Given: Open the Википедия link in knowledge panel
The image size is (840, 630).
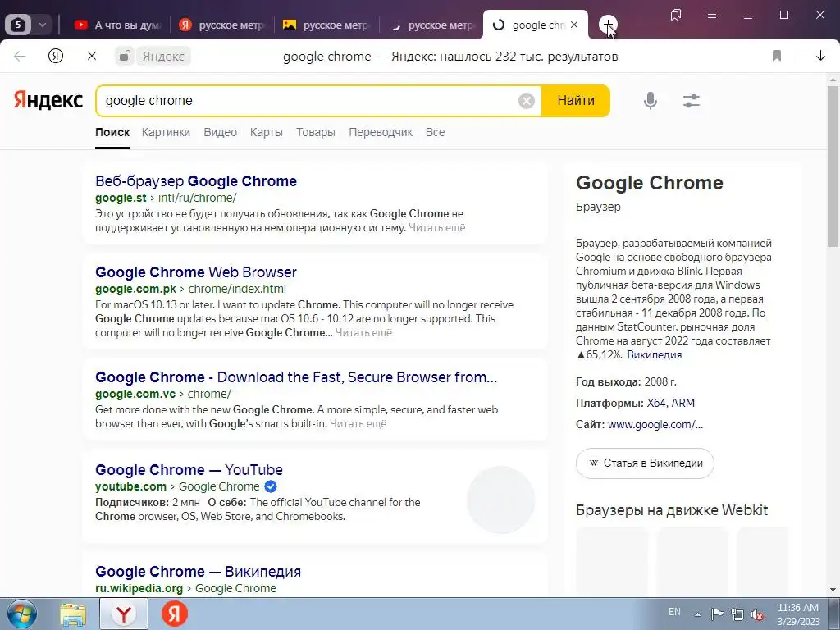Looking at the screenshot, I should tap(654, 354).
